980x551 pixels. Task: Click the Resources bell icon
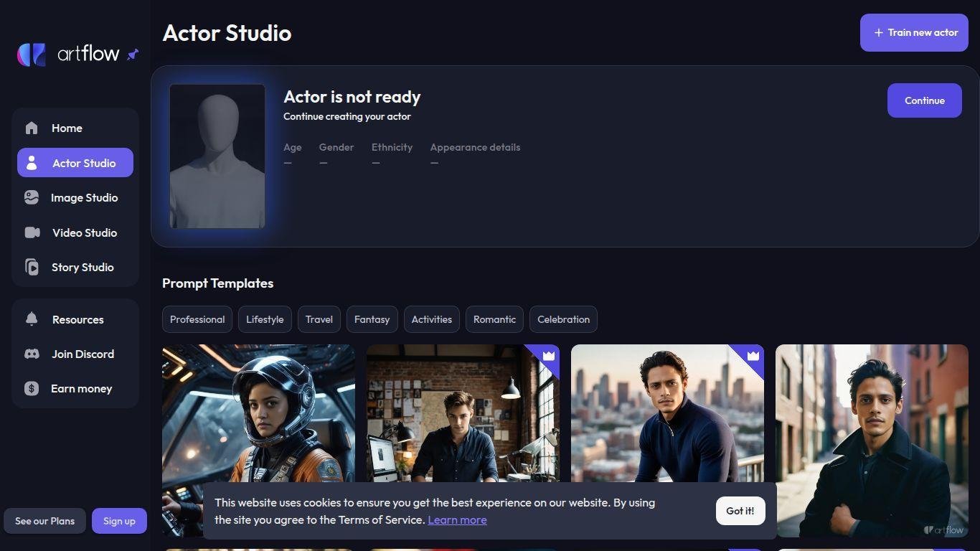[32, 319]
